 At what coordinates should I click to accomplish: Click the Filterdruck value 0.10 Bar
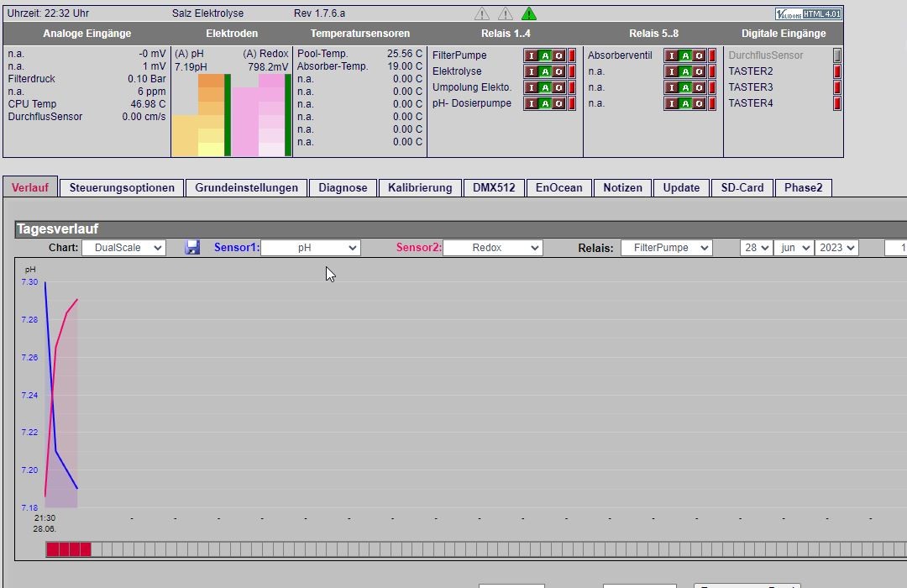[x=147, y=79]
